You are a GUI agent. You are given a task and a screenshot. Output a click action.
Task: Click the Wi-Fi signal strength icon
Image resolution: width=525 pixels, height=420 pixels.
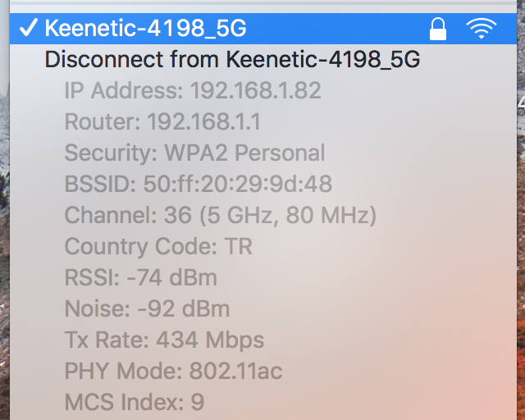pos(482,29)
